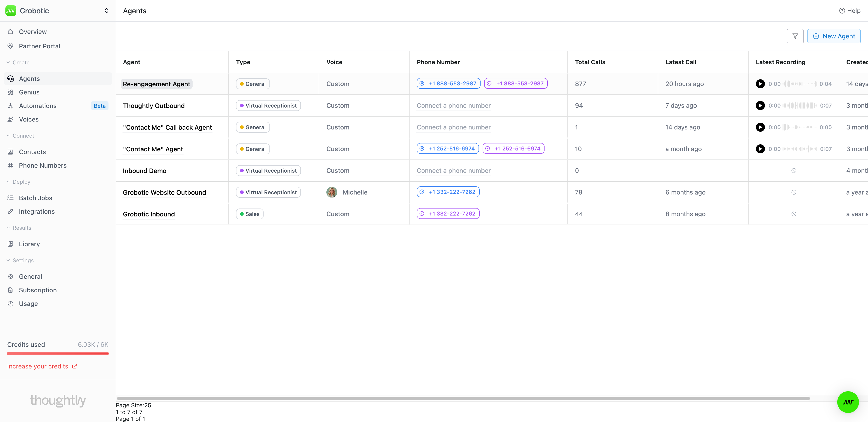868x422 pixels.
Task: Click the General settings gear icon
Action: pyautogui.click(x=10, y=277)
